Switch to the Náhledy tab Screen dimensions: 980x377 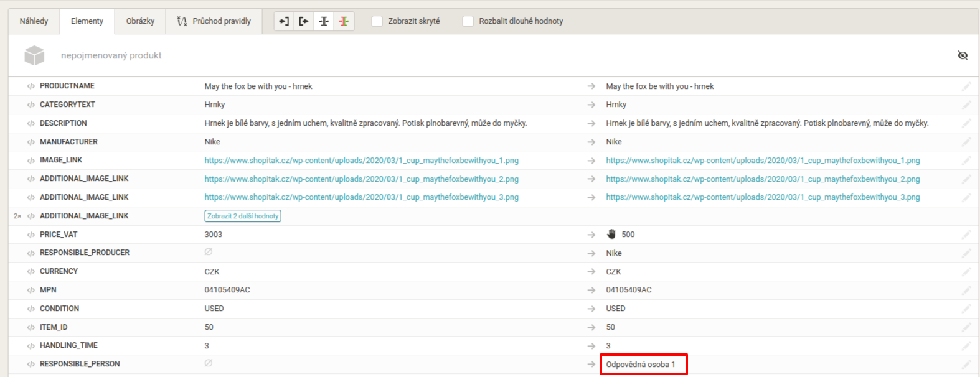pyautogui.click(x=34, y=21)
